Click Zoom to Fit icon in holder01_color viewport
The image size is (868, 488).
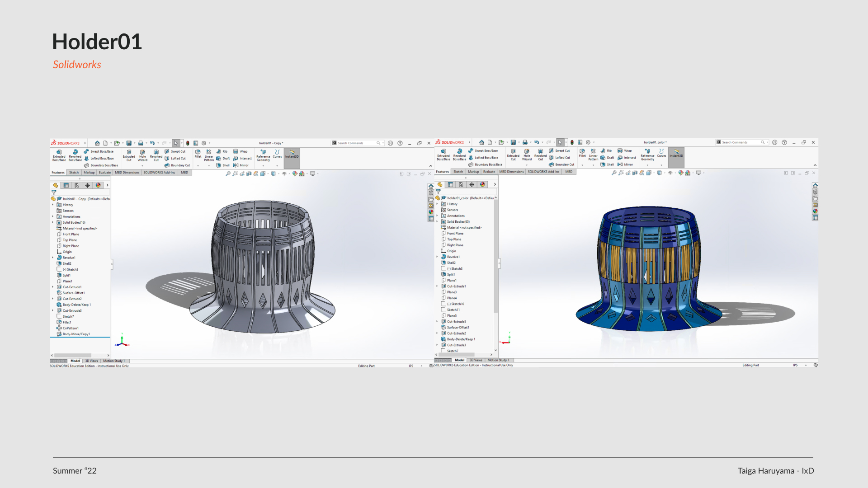(x=614, y=173)
